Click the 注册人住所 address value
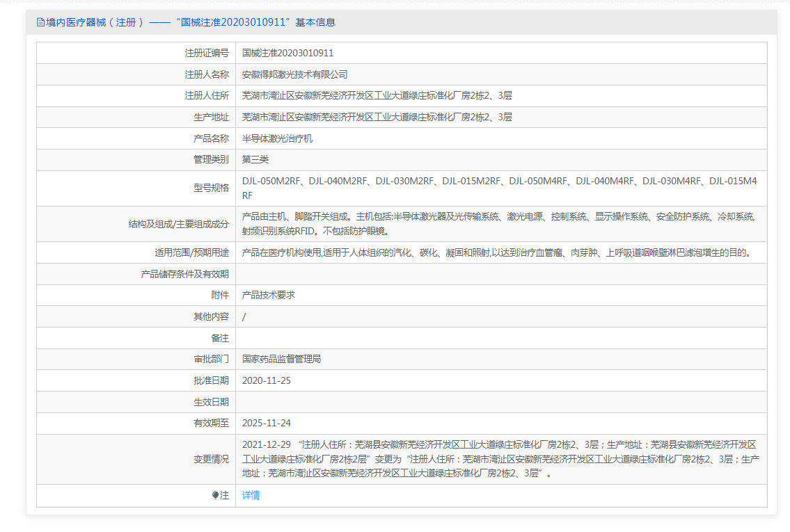This screenshot has height=532, width=790. coord(377,96)
